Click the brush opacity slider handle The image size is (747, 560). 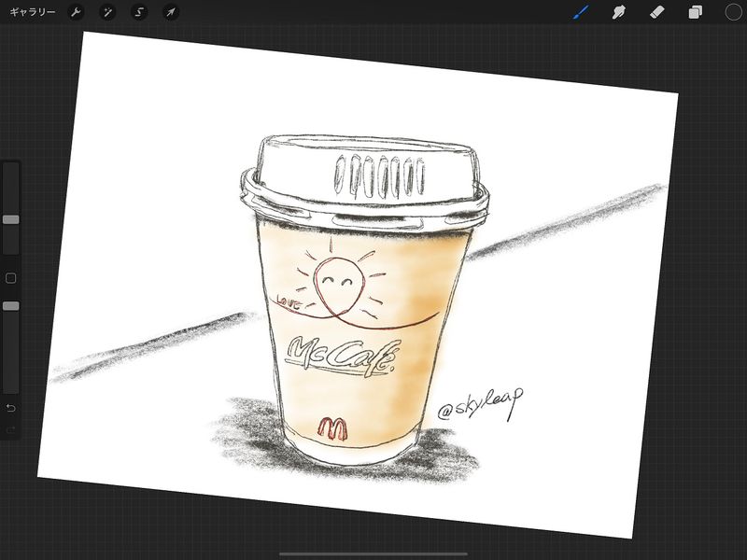(x=11, y=305)
